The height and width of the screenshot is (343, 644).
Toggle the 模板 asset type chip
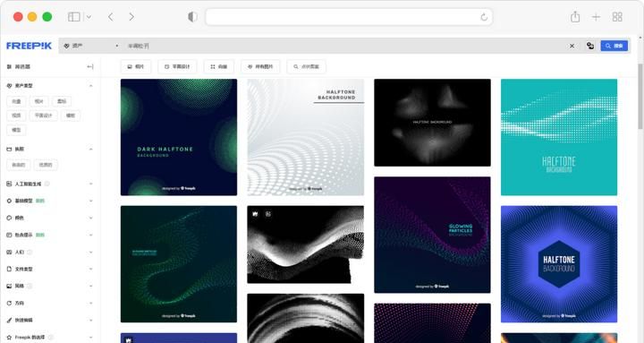[x=71, y=116]
